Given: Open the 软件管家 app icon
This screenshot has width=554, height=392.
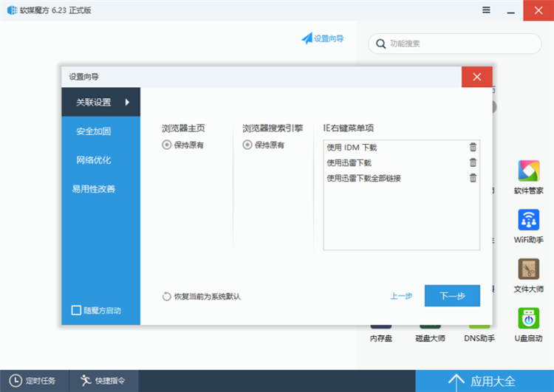Looking at the screenshot, I should (x=528, y=171).
